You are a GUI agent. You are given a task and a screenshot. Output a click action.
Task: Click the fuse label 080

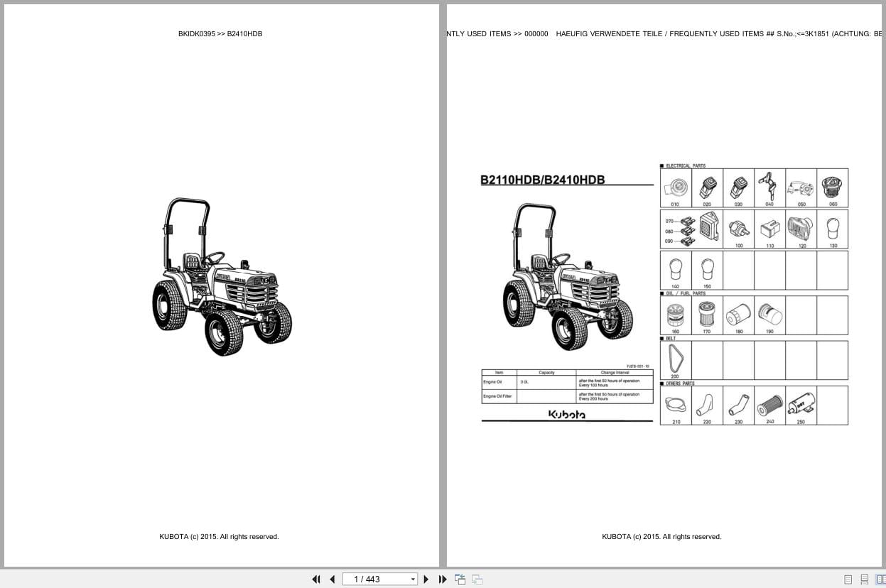(x=669, y=231)
